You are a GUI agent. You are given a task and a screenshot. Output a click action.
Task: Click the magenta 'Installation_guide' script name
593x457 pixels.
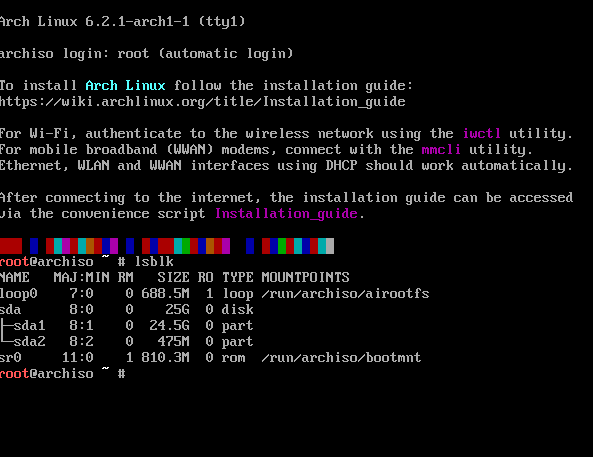(x=286, y=214)
